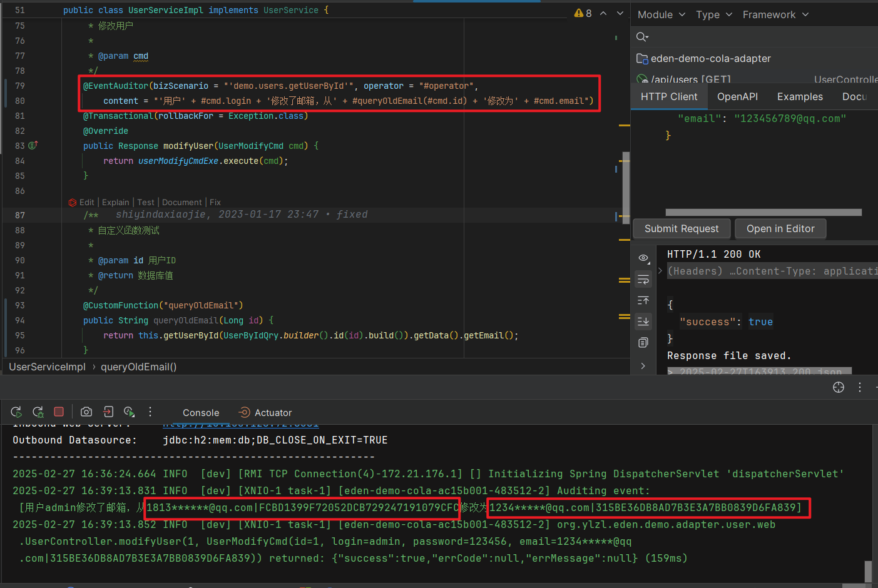Switch to the OpenAPI tab
The image size is (878, 588).
tap(737, 96)
